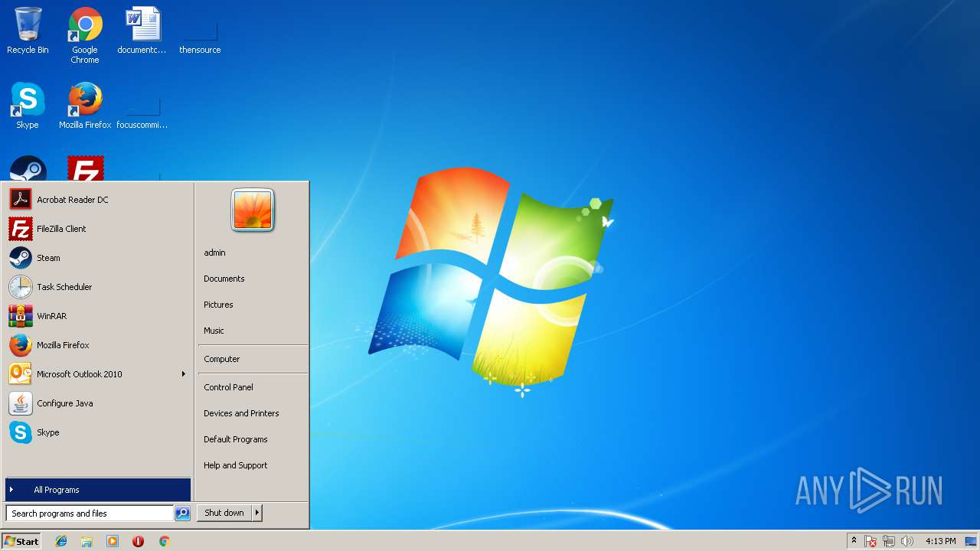
Task: Click the search magnifier button
Action: 182,514
